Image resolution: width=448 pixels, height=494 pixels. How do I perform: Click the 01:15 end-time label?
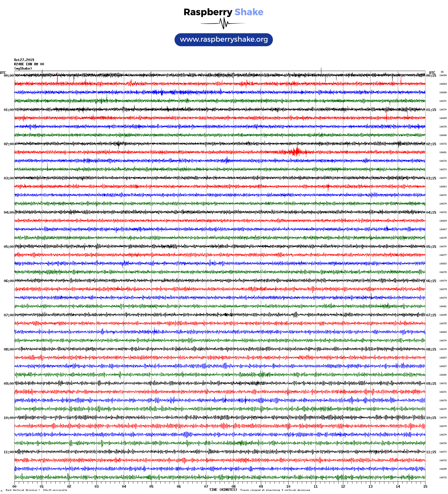point(431,110)
